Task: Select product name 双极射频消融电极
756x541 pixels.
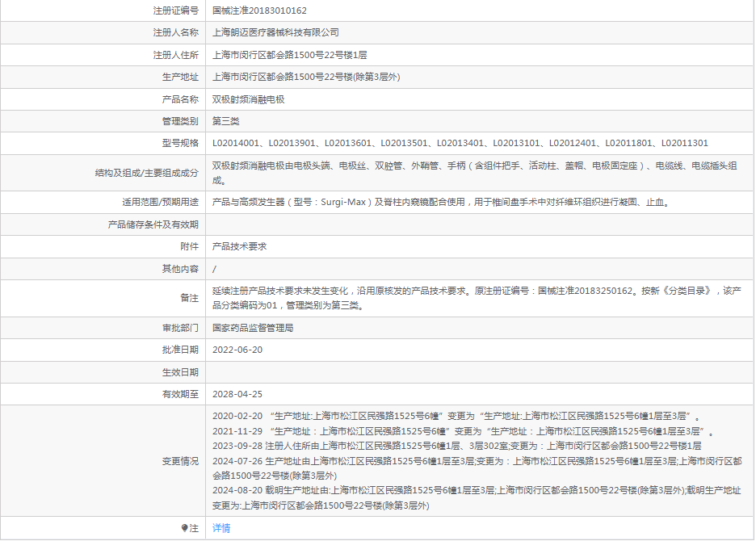Action: tap(248, 99)
